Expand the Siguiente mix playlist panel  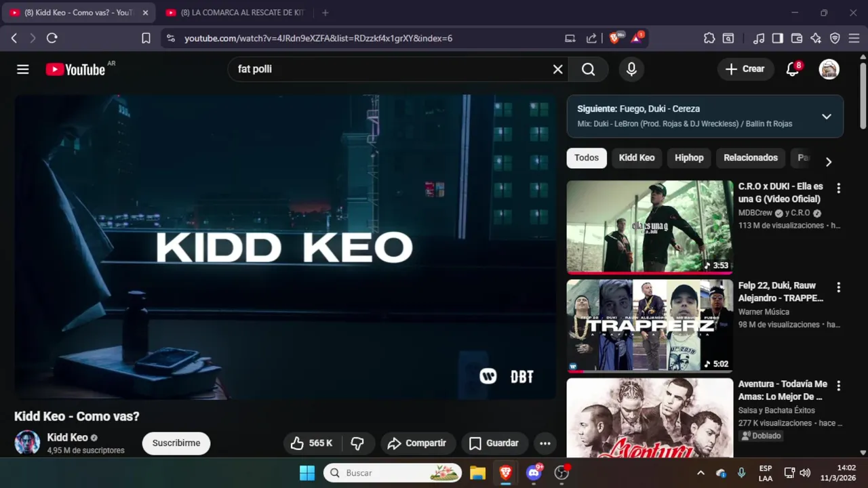[826, 116]
